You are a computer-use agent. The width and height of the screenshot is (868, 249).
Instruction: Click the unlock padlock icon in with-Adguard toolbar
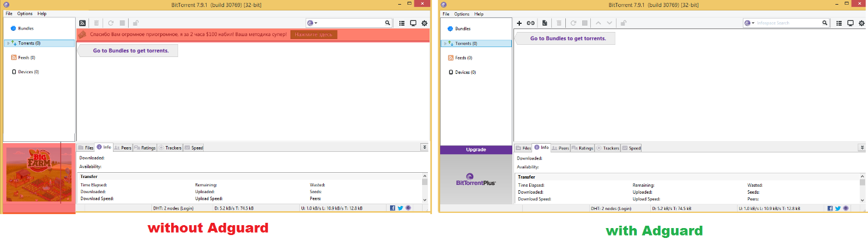(x=623, y=23)
